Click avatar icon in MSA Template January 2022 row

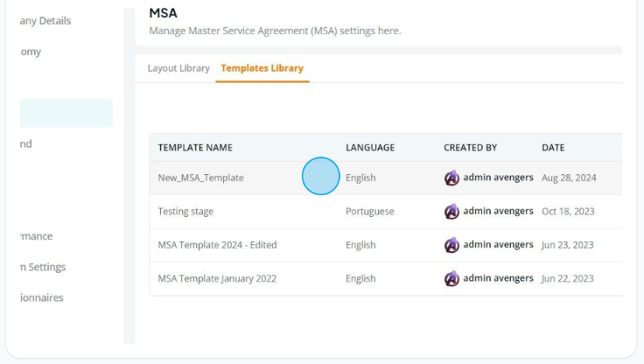pos(451,279)
